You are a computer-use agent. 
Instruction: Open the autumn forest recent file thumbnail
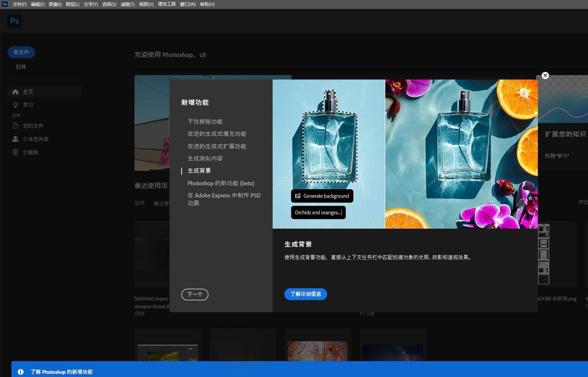click(x=318, y=350)
